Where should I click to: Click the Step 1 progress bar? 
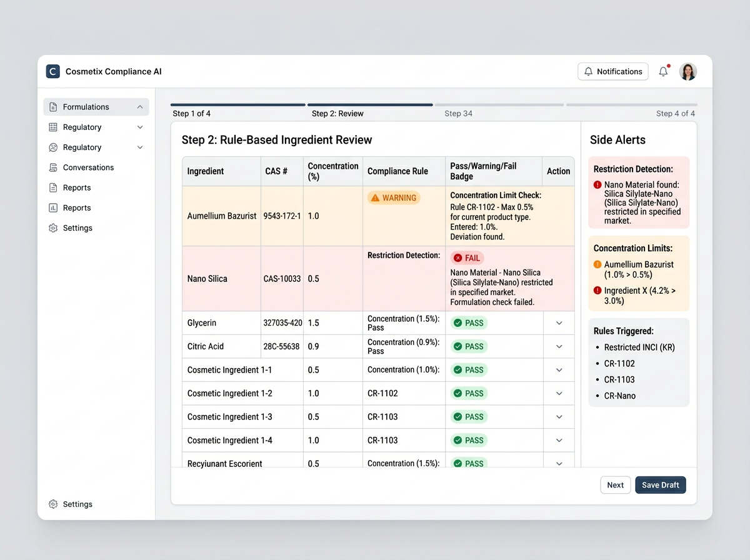pos(237,104)
